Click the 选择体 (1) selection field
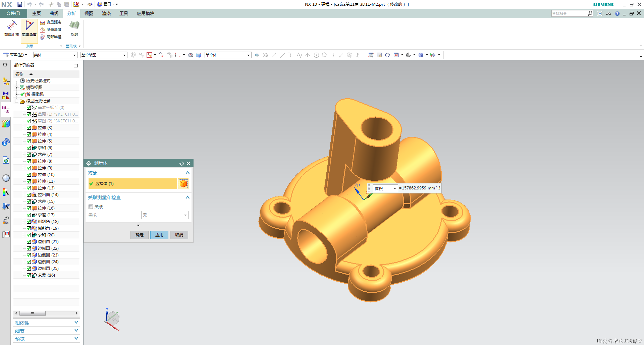This screenshot has width=644, height=345. [133, 184]
